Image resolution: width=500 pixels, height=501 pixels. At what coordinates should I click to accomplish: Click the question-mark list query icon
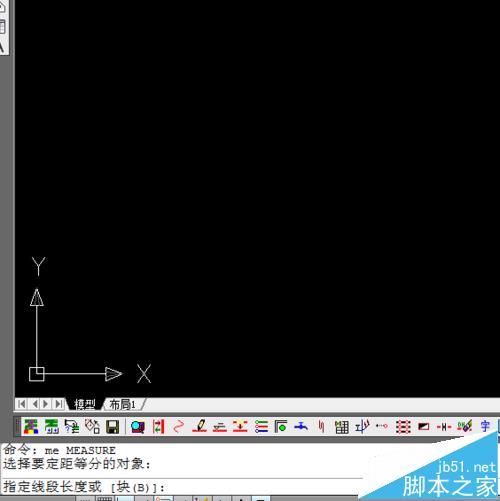pyautogui.click(x=72, y=426)
